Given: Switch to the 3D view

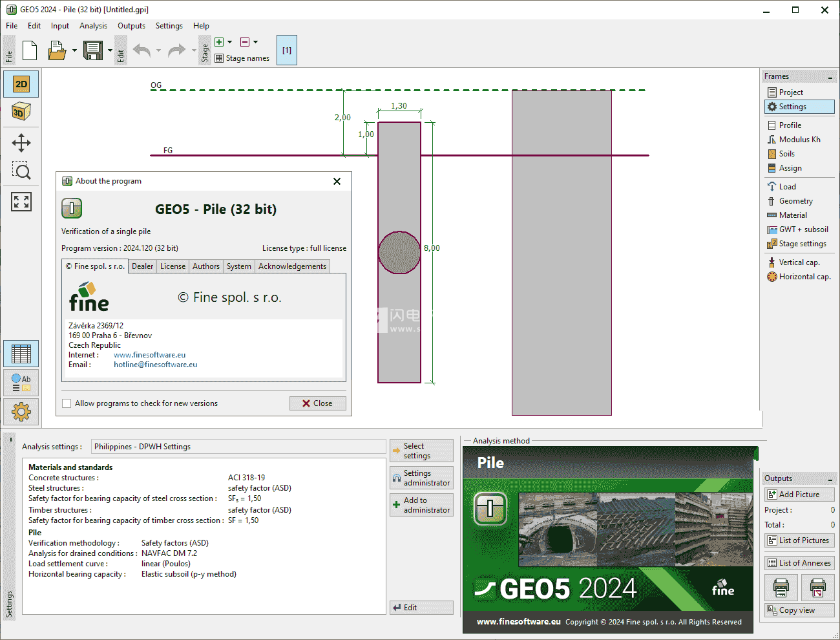Looking at the screenshot, I should [21, 112].
